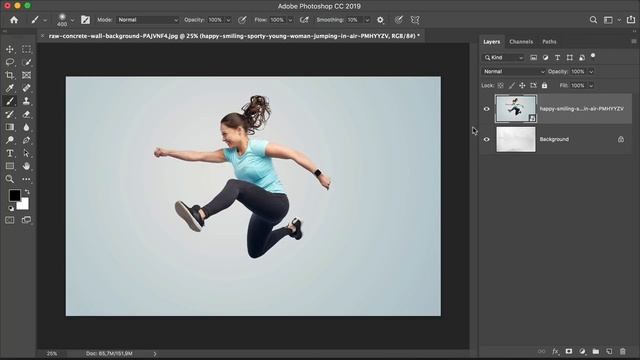Switch to the Paths tab
The width and height of the screenshot is (640, 360).
pos(549,42)
